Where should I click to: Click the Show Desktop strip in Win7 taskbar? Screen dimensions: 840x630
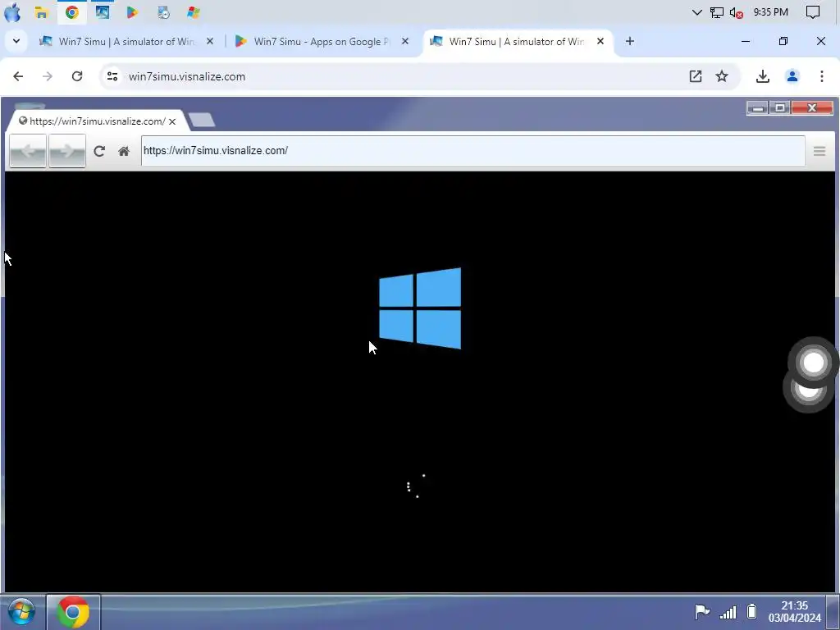(x=833, y=612)
